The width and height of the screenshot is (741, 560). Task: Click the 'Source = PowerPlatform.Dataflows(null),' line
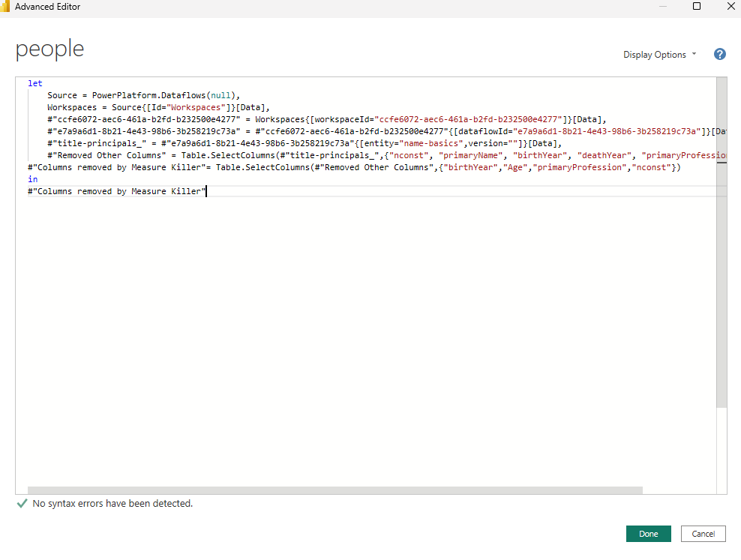coord(144,95)
